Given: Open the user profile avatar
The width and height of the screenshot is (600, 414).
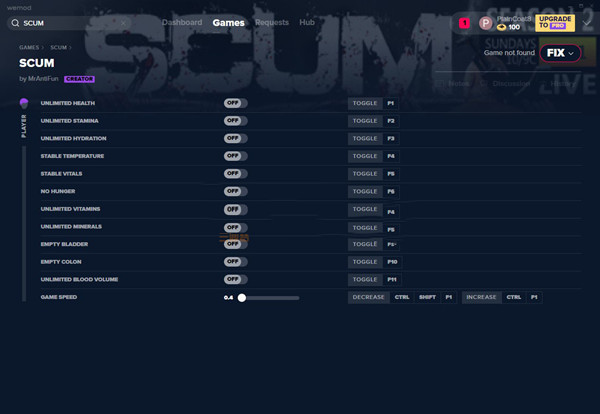Looking at the screenshot, I should pos(486,22).
